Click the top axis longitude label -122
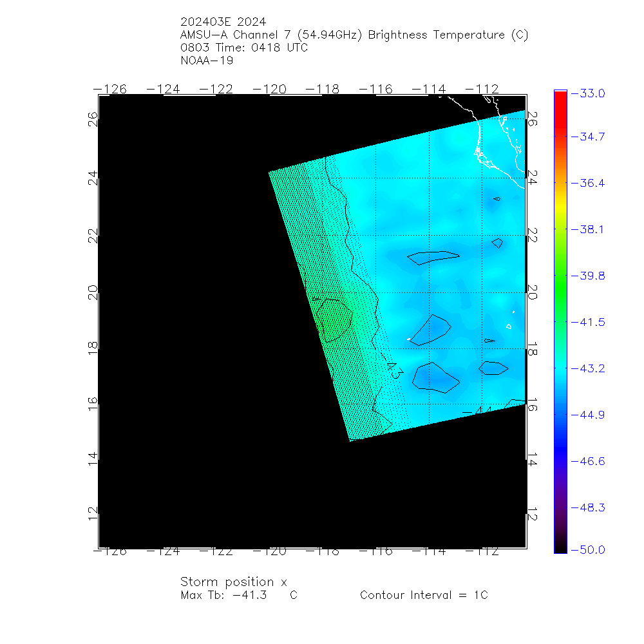Image resolution: width=644 pixels, height=644 pixels. [216, 89]
